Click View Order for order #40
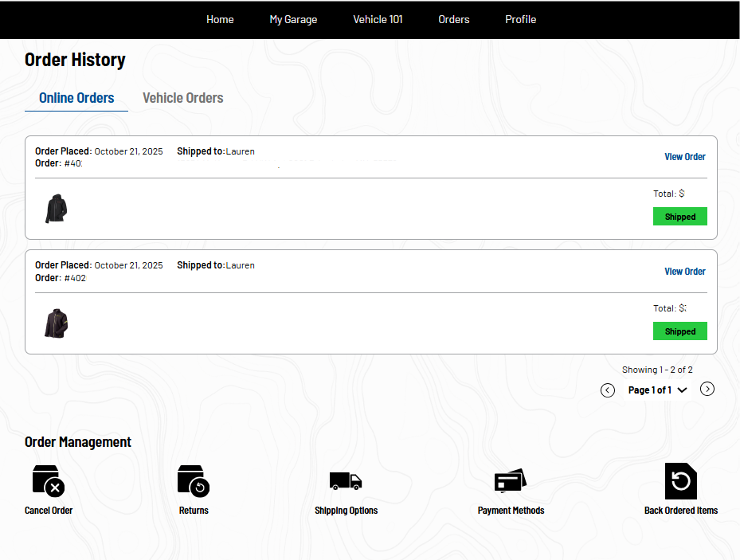Image resolution: width=740 pixels, height=560 pixels. pos(685,157)
